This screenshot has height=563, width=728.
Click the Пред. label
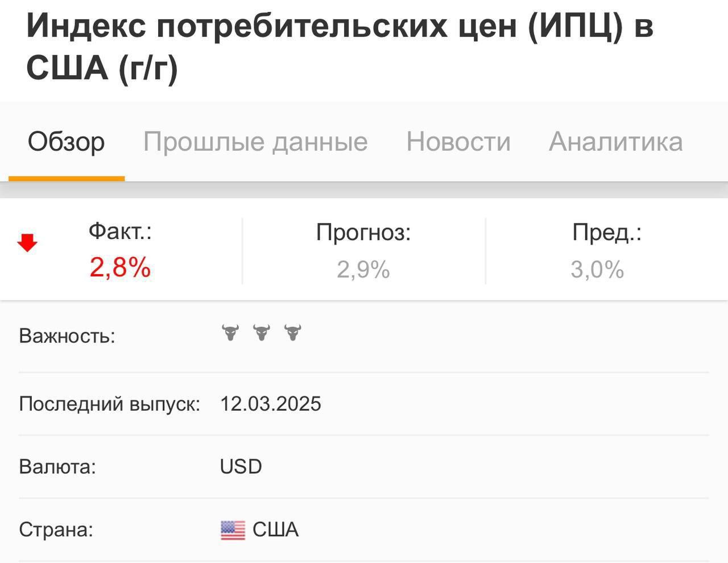[x=607, y=232]
